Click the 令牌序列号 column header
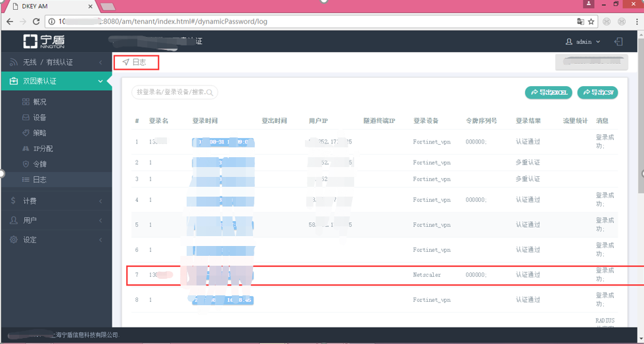The image size is (644, 344). (481, 121)
